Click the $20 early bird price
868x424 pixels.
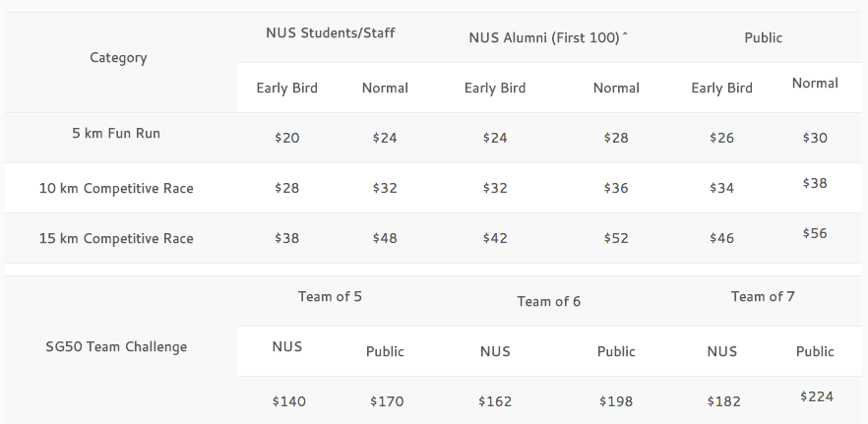click(x=286, y=138)
